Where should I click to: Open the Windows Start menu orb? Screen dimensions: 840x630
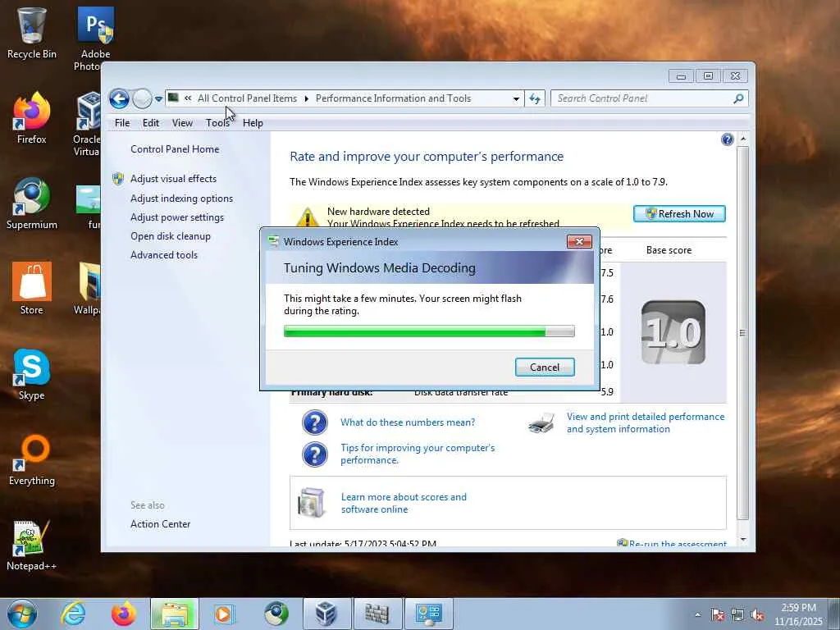click(x=22, y=614)
